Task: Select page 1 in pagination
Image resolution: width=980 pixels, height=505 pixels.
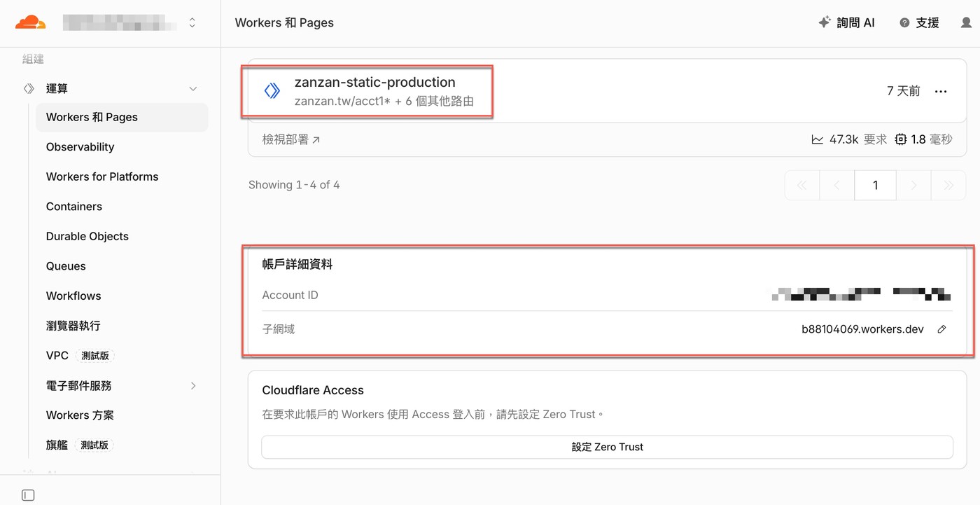Action: pos(875,186)
